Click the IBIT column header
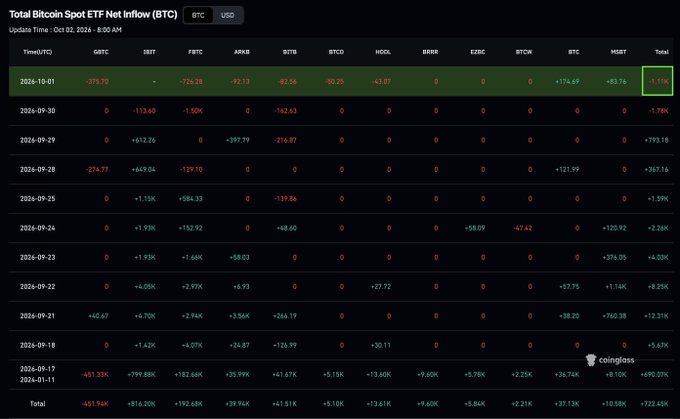The image size is (680, 419). coord(149,52)
